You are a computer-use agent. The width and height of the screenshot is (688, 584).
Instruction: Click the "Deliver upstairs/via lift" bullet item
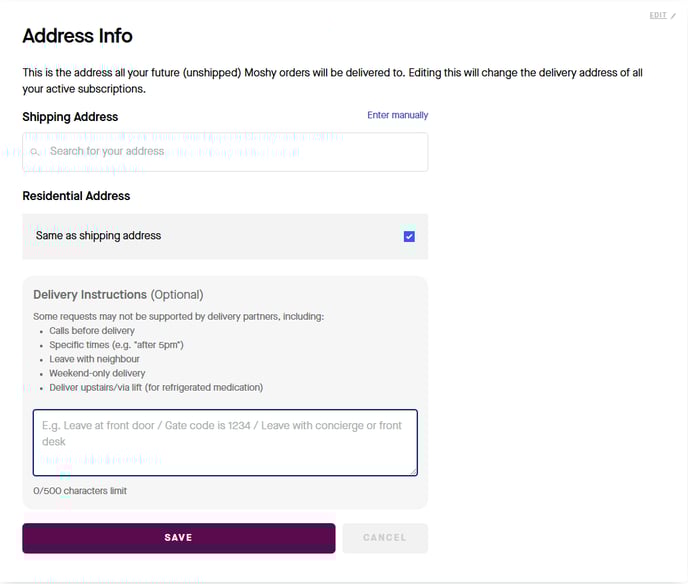(x=155, y=388)
